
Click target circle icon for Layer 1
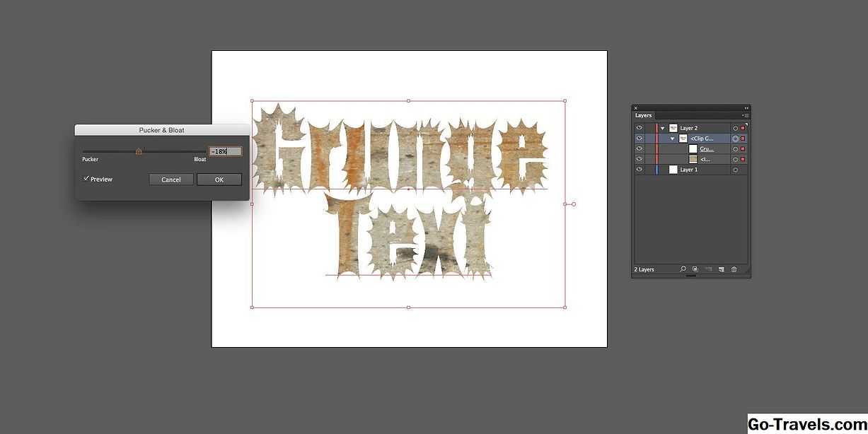pos(736,170)
